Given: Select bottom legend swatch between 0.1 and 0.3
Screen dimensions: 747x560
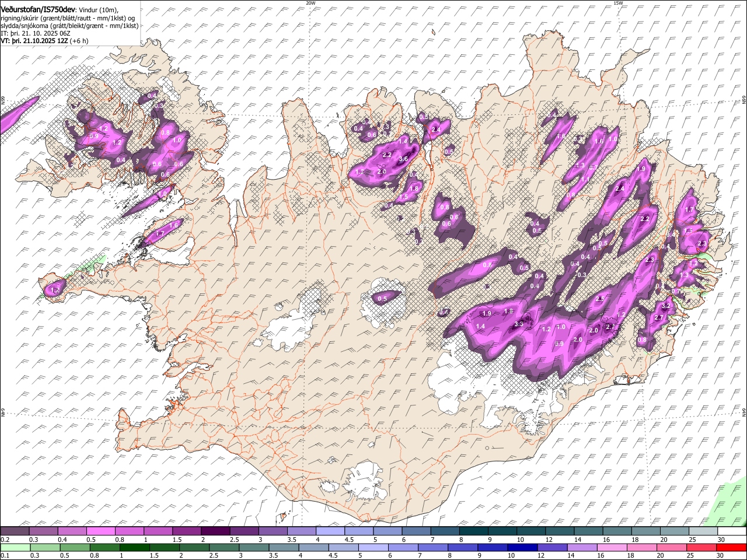Looking at the screenshot, I should 15,547.
